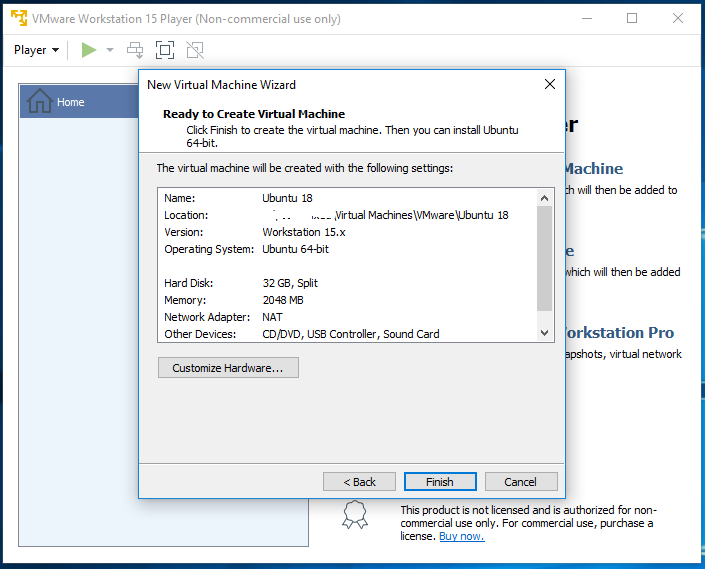This screenshot has height=569, width=705.
Task: Click Send Ctrl+Alt+Del toolbar icon
Action: (135, 50)
